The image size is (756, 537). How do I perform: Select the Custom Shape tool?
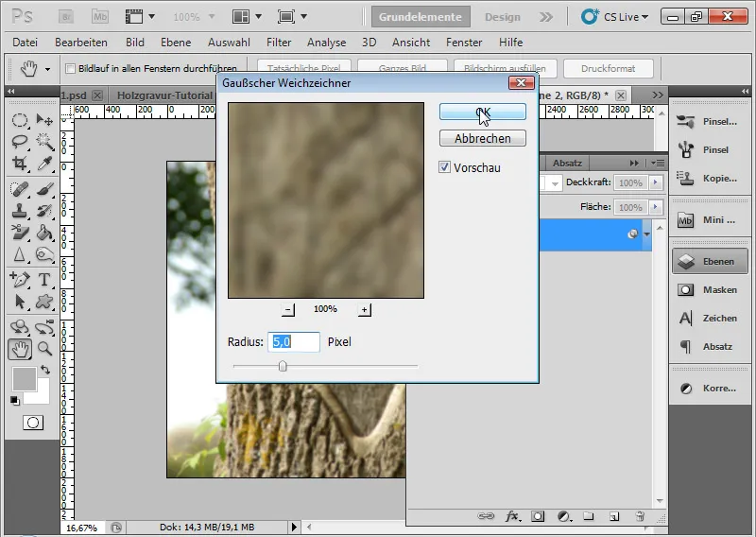pos(44,302)
